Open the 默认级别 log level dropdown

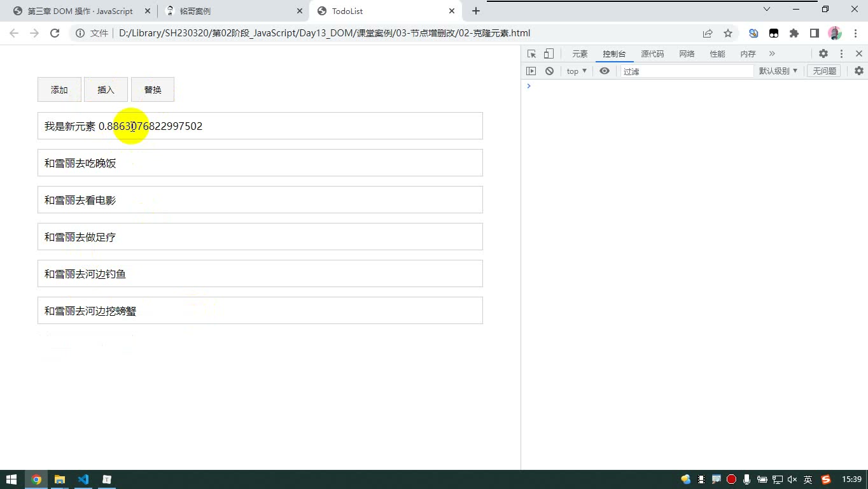point(778,71)
